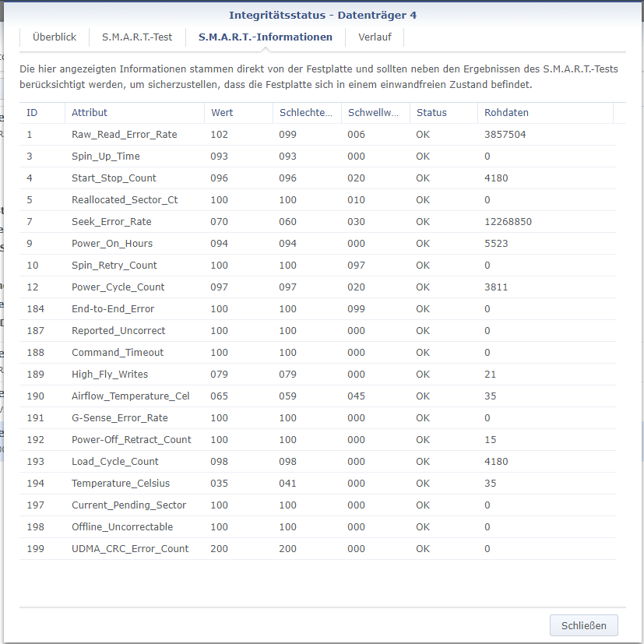Select the Spin_Up_Time attribute

click(x=106, y=156)
